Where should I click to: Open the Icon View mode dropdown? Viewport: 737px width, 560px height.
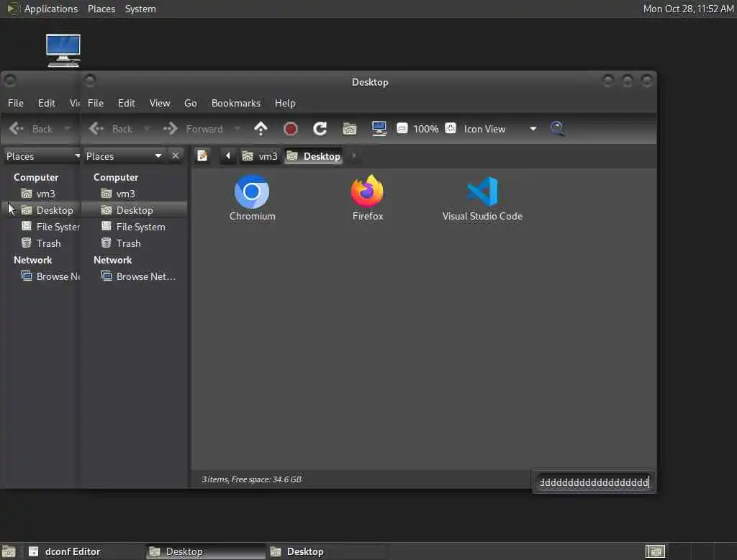[x=500, y=129]
